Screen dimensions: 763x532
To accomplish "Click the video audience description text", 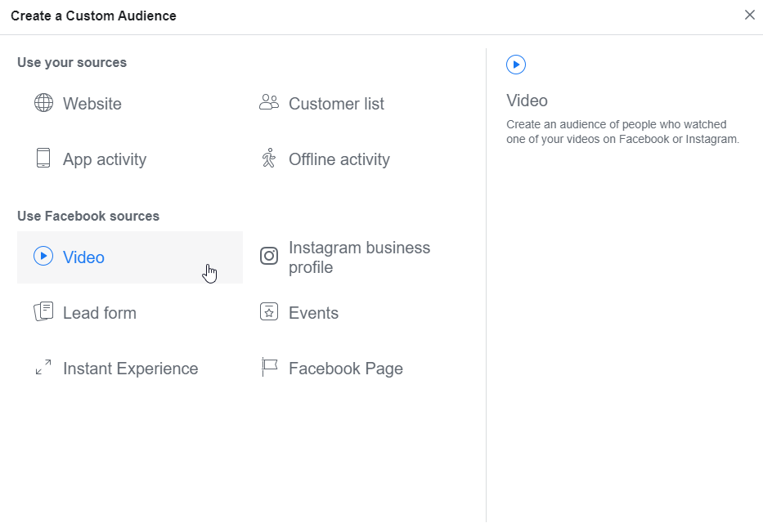I will click(623, 132).
